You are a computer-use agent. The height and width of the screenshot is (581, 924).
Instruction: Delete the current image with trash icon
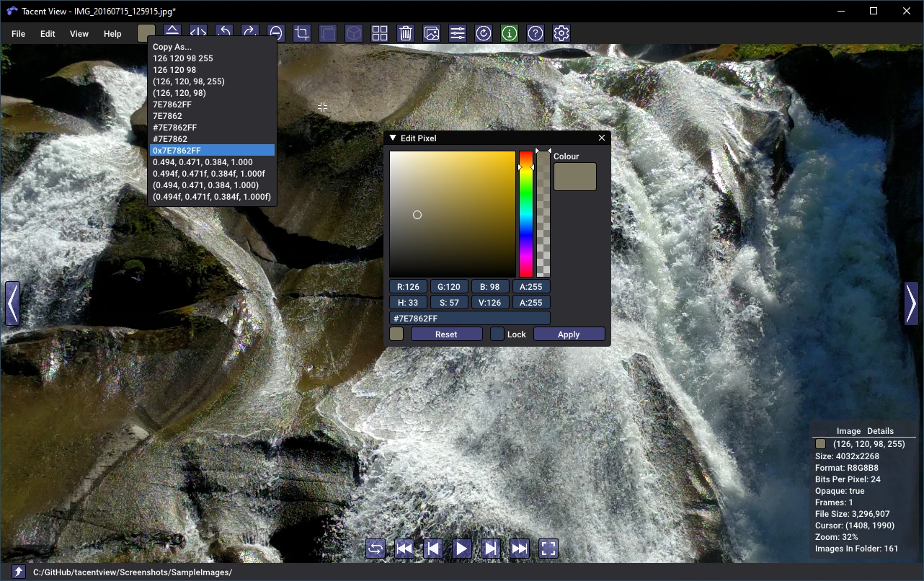pyautogui.click(x=406, y=33)
